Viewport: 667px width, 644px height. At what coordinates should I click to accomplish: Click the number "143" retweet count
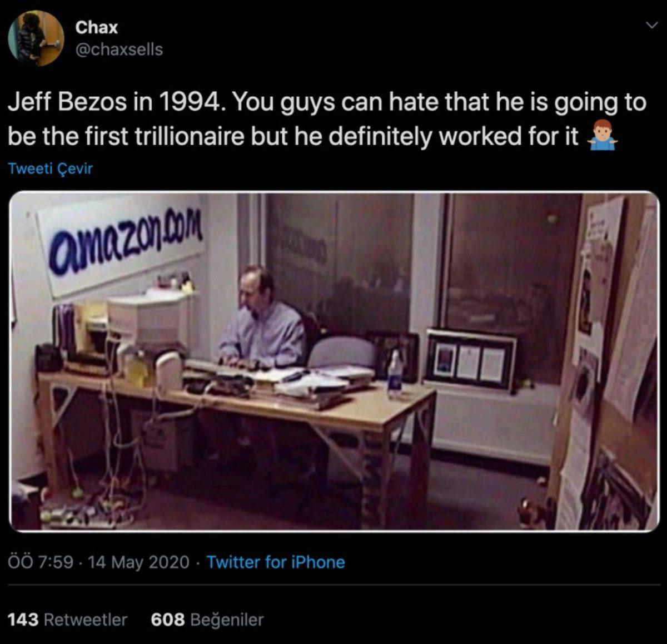(23, 619)
